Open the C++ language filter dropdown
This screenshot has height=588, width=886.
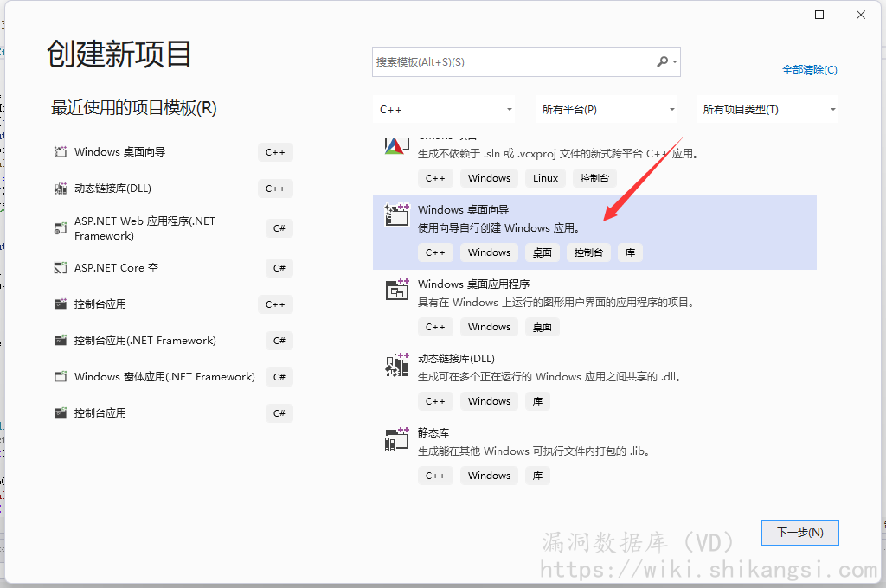[446, 110]
